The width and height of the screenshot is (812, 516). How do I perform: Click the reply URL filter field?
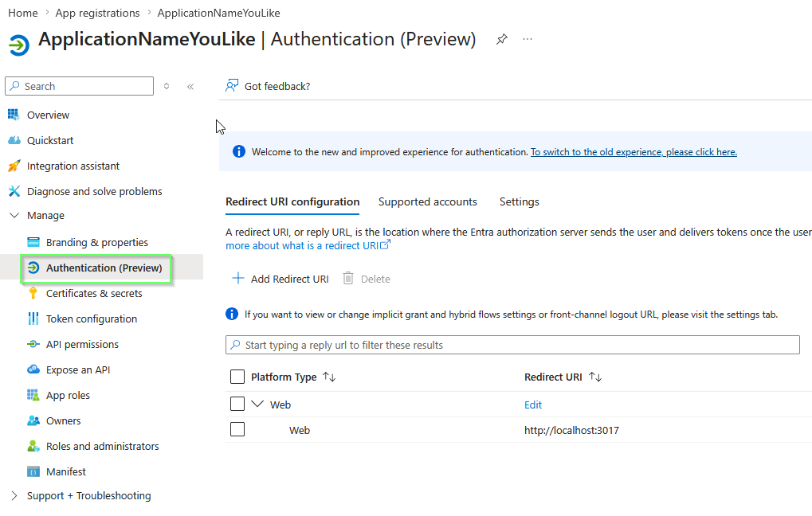tap(512, 344)
